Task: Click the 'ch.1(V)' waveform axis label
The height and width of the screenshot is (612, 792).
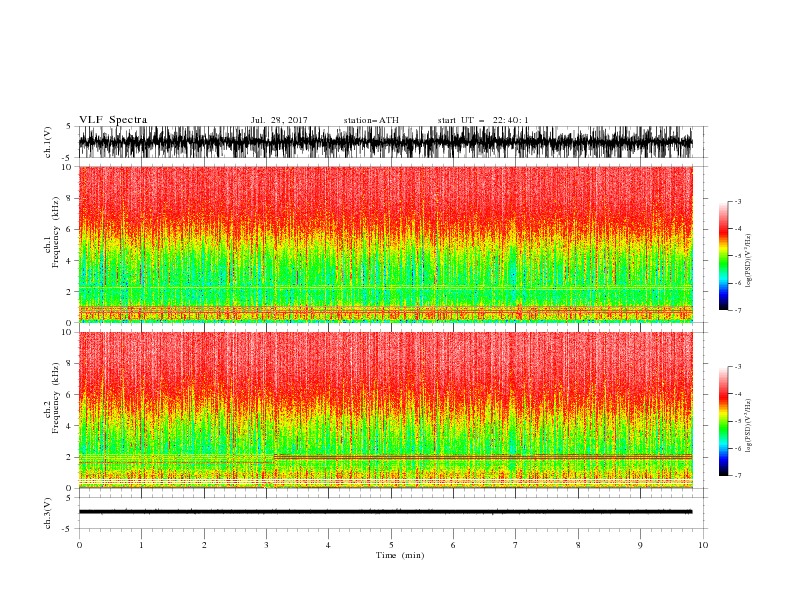Action: [x=48, y=142]
